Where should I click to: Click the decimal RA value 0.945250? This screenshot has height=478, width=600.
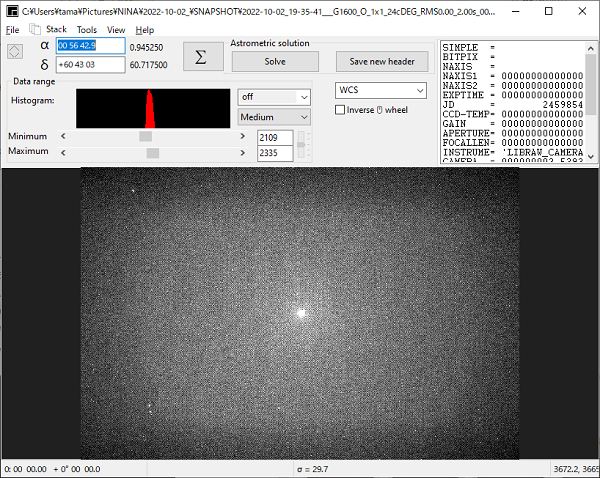146,47
